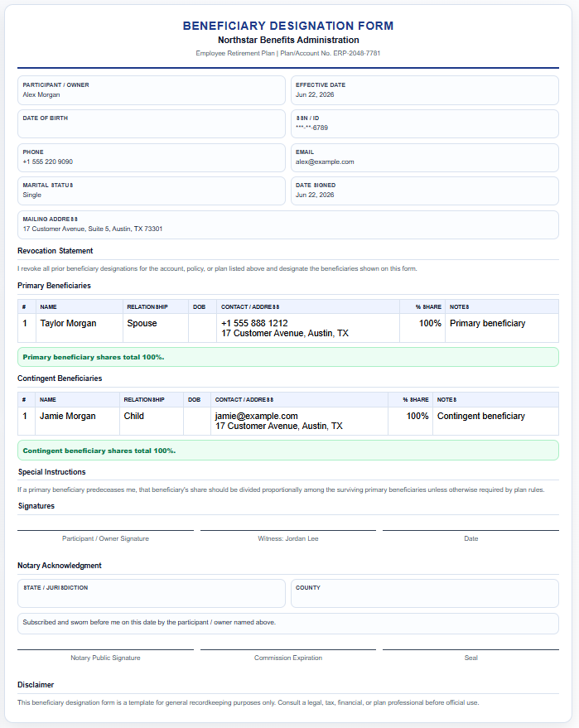This screenshot has height=728, width=579.
Task: Click the Participant / Owner field with Alex Morgan
Action: (x=152, y=90)
